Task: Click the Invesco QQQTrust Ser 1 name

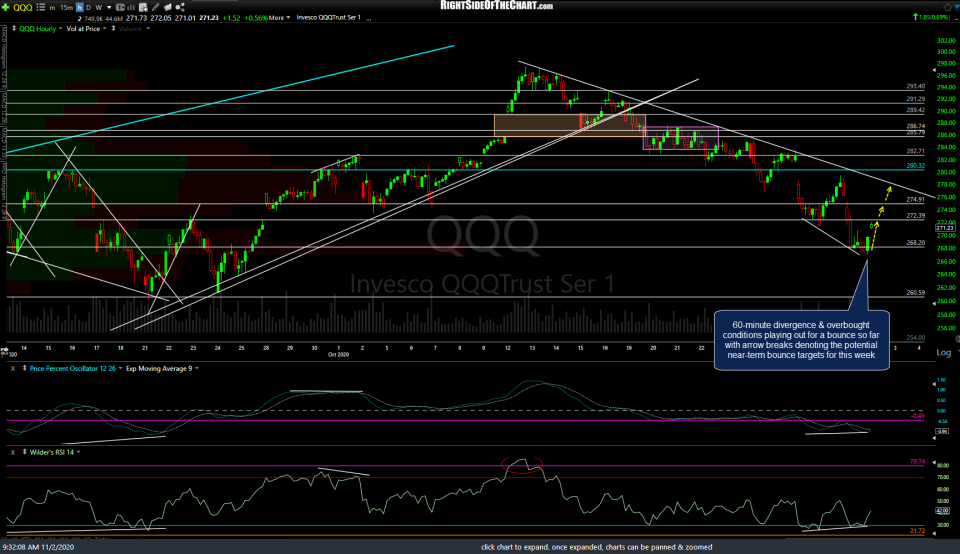Action: click(328, 18)
